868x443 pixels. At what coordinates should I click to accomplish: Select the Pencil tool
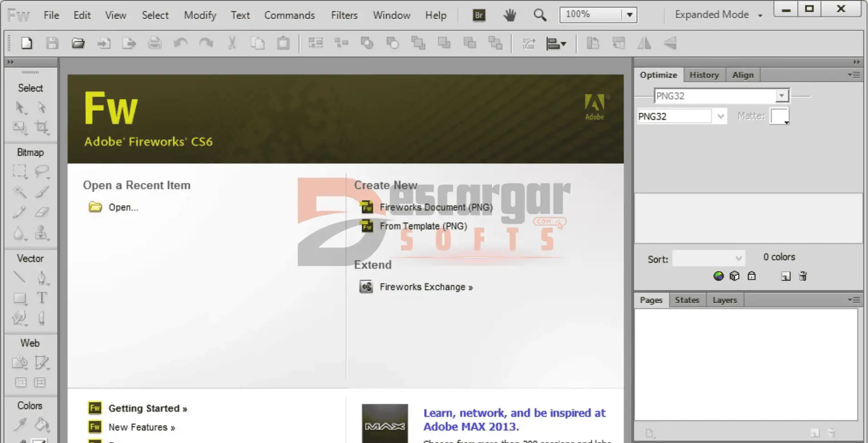pos(20,212)
